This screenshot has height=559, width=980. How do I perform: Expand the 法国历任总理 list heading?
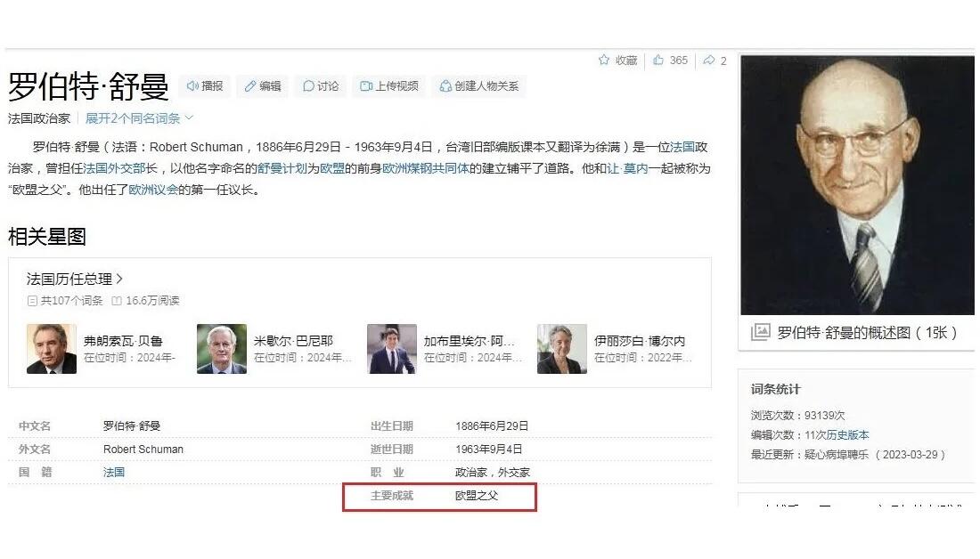(75, 279)
